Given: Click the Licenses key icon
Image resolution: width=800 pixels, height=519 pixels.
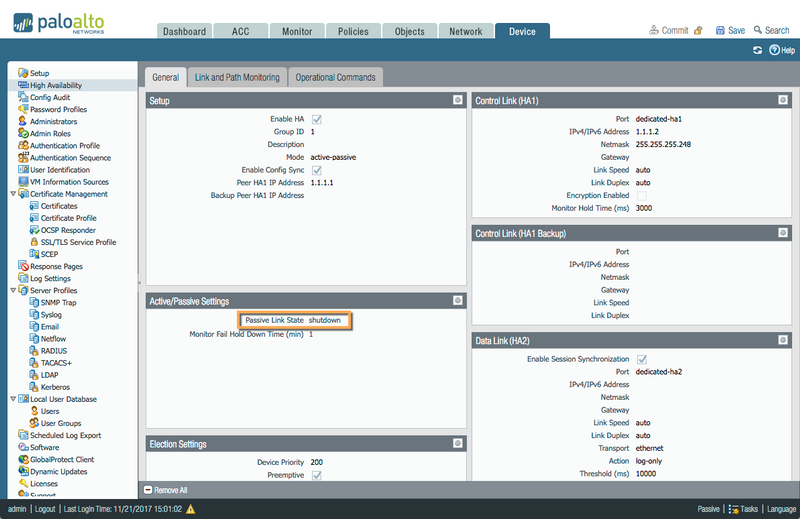Looking at the screenshot, I should (x=23, y=483).
